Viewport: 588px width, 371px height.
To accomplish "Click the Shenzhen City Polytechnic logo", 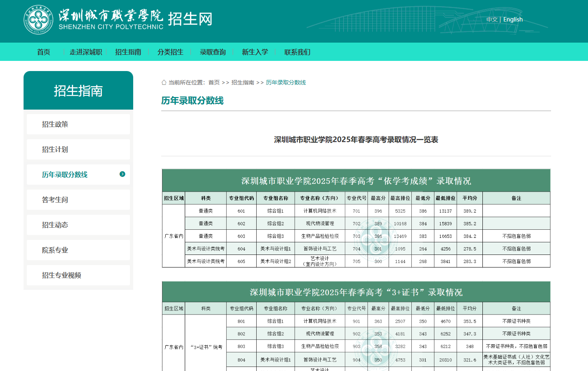I will click(39, 20).
